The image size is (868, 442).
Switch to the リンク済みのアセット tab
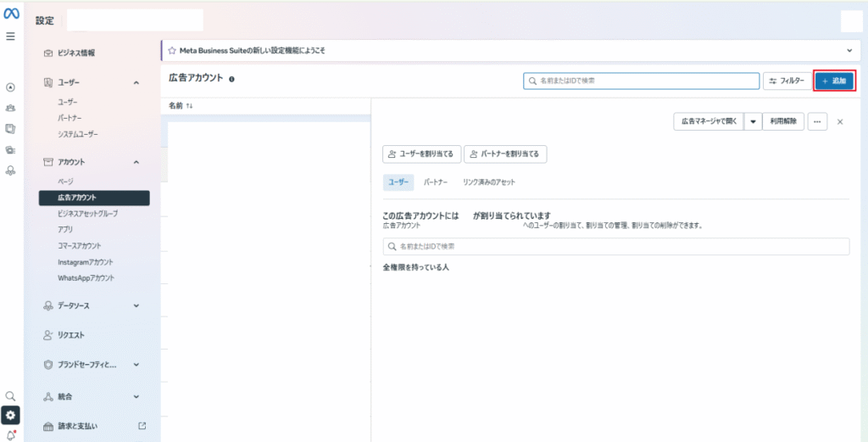489,182
